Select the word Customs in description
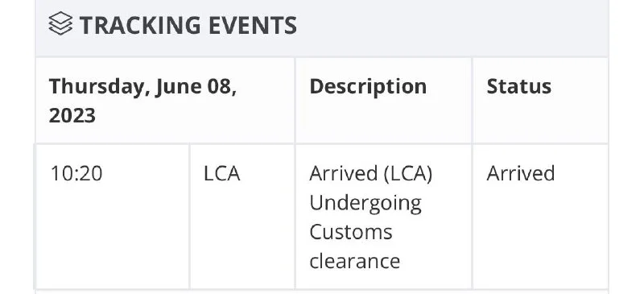 pos(351,231)
